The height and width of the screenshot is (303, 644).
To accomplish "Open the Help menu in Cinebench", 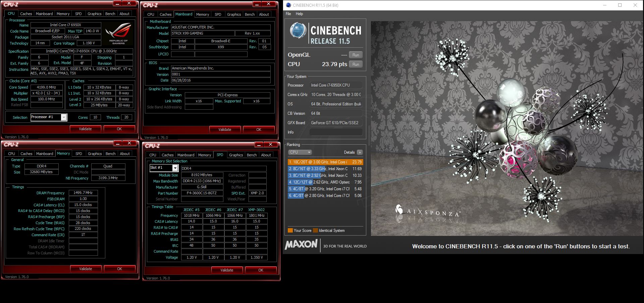I will tap(299, 14).
